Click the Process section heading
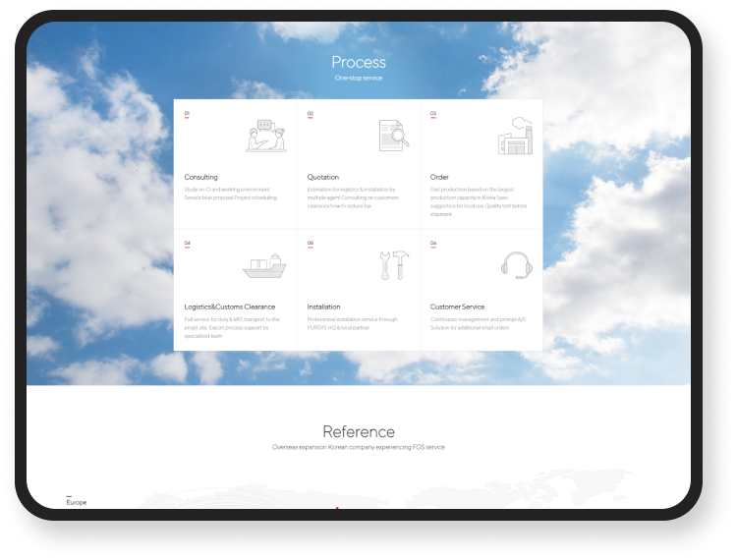The height and width of the screenshot is (560, 737). (x=359, y=62)
